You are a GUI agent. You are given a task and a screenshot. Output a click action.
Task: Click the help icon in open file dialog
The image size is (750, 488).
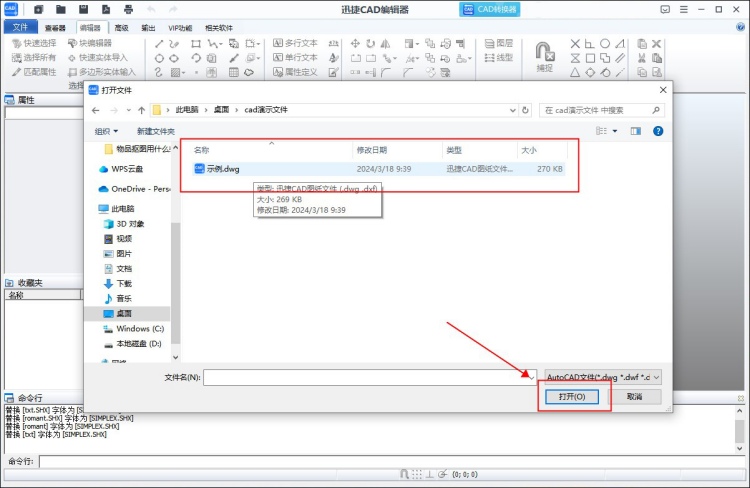[x=658, y=131]
